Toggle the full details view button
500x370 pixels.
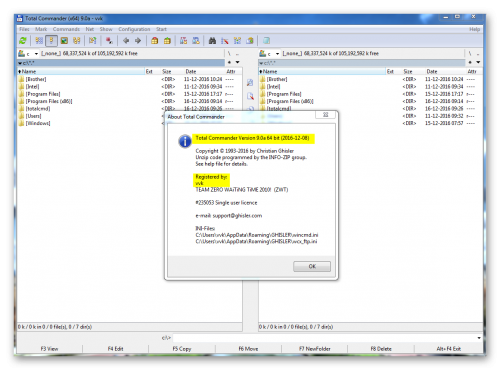pyautogui.click(x=51, y=41)
